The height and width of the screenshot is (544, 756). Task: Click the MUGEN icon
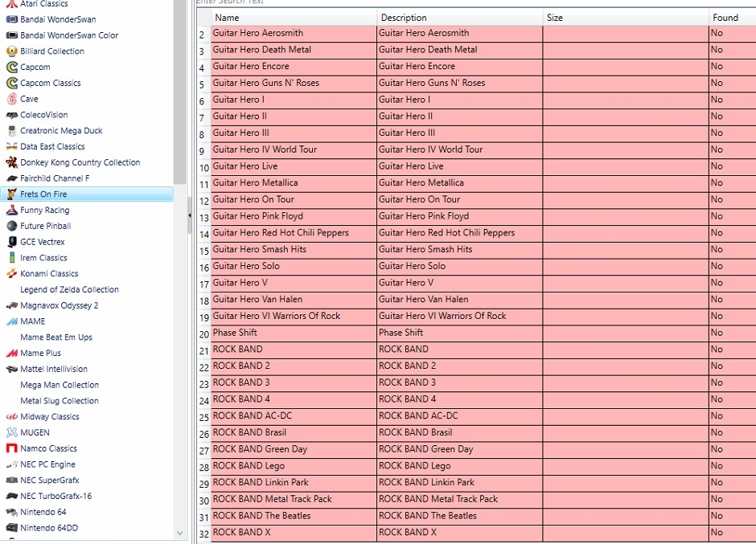click(x=11, y=432)
